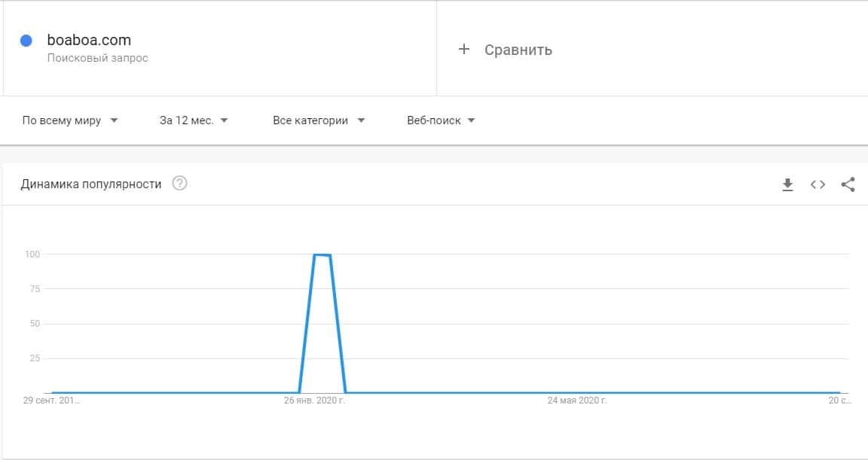Click the help question mark icon
The width and height of the screenshot is (868, 460).
(x=179, y=184)
